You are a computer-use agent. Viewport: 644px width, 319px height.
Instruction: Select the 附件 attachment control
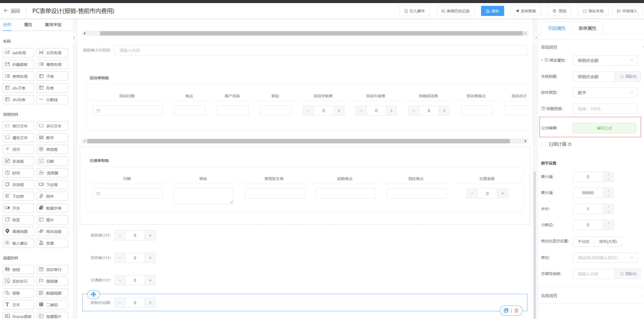[x=52, y=196]
